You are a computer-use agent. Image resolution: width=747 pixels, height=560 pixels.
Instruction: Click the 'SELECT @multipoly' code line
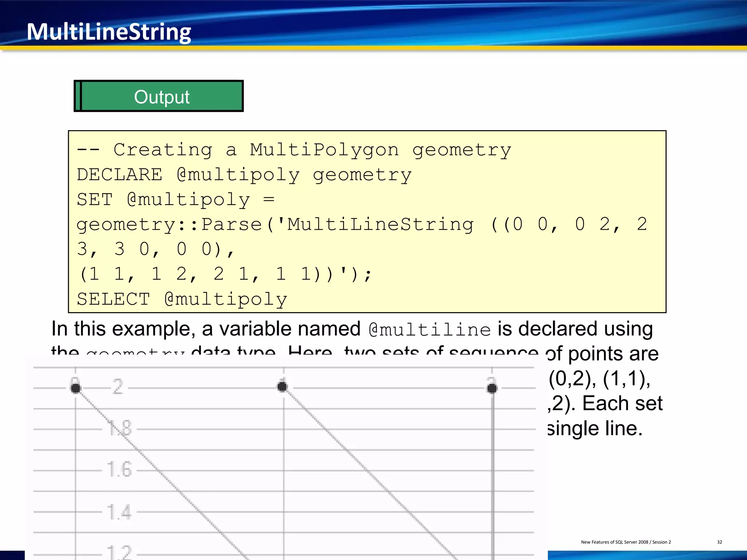click(182, 299)
